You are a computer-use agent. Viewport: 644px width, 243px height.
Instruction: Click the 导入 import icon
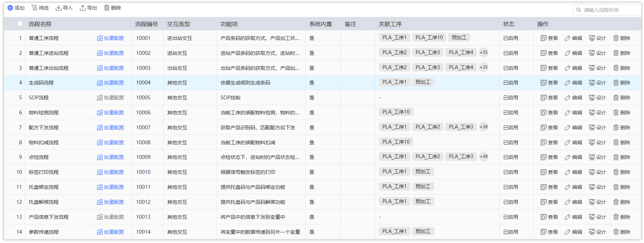58,8
